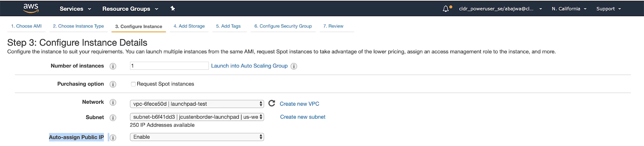Open the N. California region selector
This screenshot has width=644, height=146.
click(x=569, y=8)
